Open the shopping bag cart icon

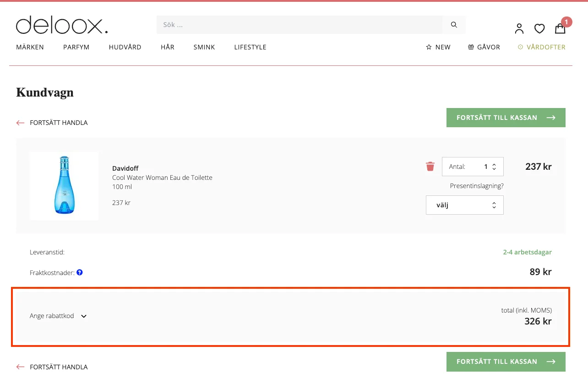[x=560, y=28]
